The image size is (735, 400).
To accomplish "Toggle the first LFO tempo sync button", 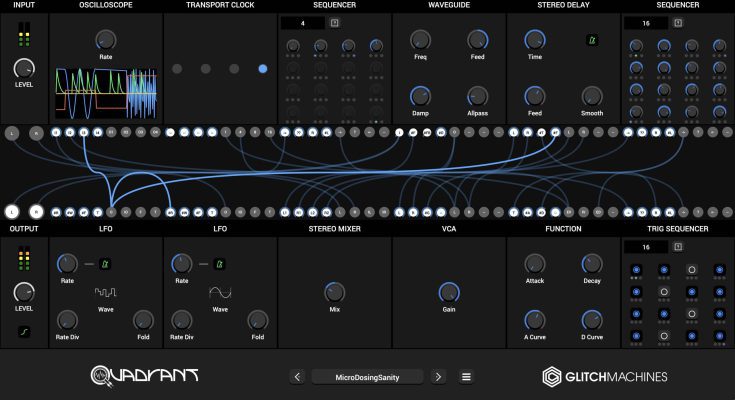I will pyautogui.click(x=105, y=264).
